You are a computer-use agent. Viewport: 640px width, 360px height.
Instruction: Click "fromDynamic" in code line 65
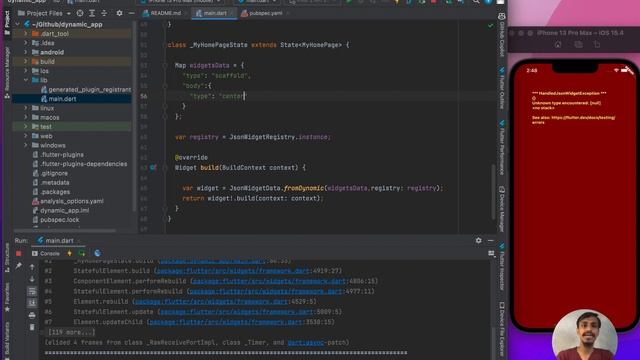tap(304, 188)
